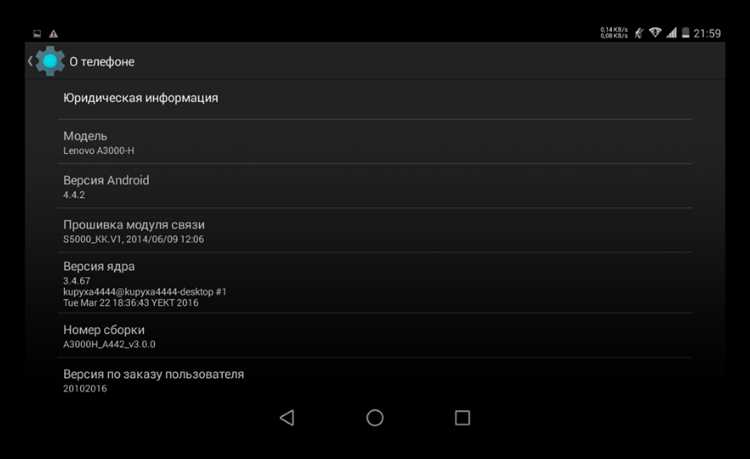
Task: Tap the screenshot notification icon in status bar
Action: [37, 33]
